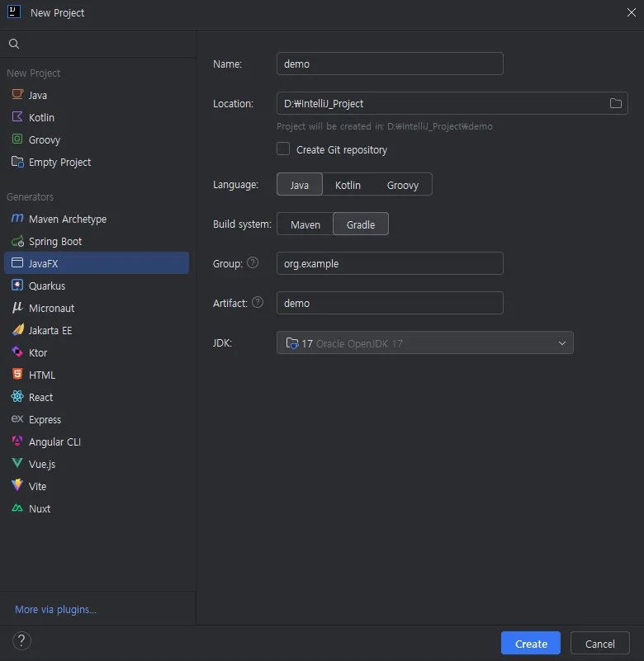
Task: Select Kotlin as language
Action: [x=348, y=184]
